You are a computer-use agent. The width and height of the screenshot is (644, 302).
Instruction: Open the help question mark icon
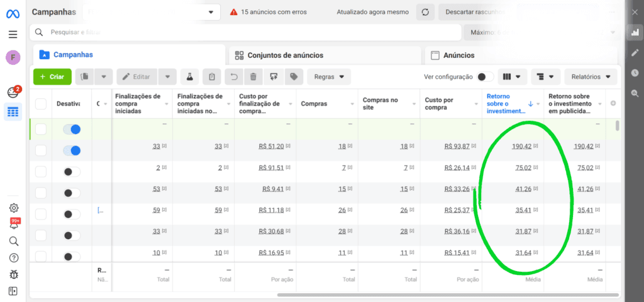(x=13, y=257)
